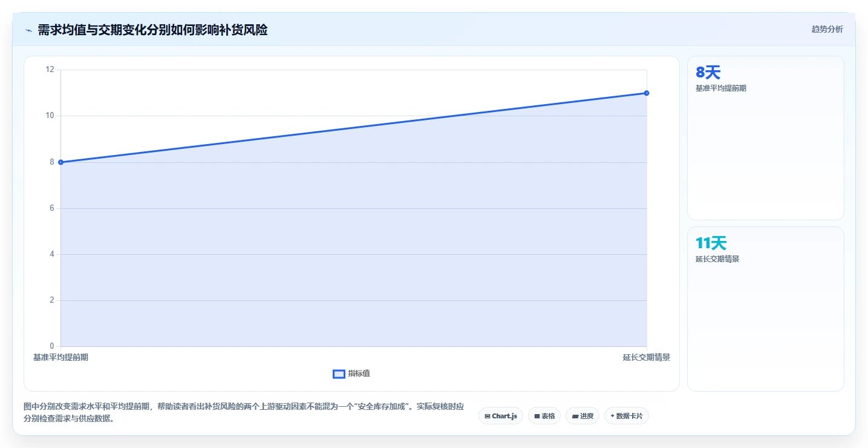This screenshot has width=868, height=448.
Task: Toggle the 指标值 legend item
Action: [x=351, y=374]
